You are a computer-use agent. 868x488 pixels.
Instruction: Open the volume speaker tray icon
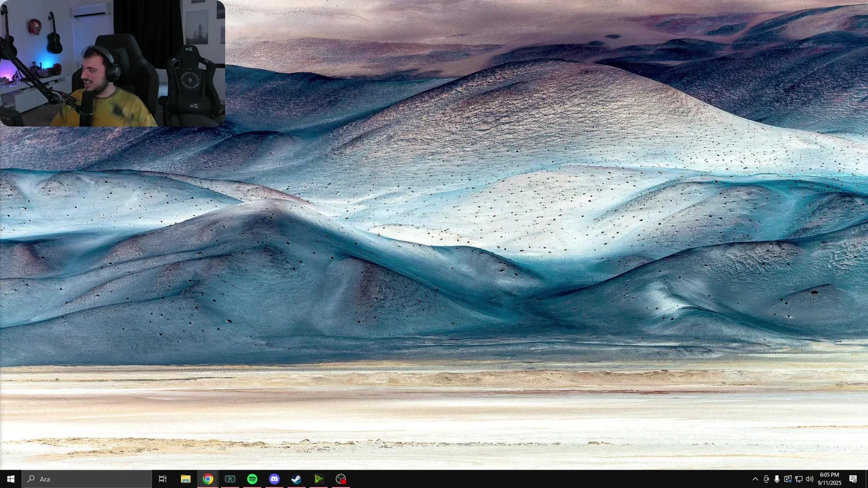(810, 479)
